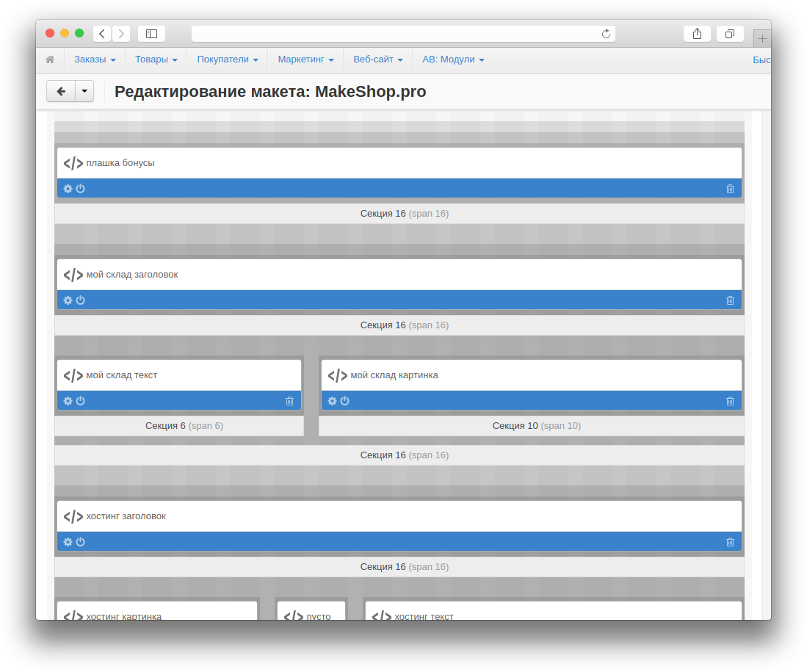Show all browser tabs overview
The height and width of the screenshot is (672, 807).
coord(730,34)
